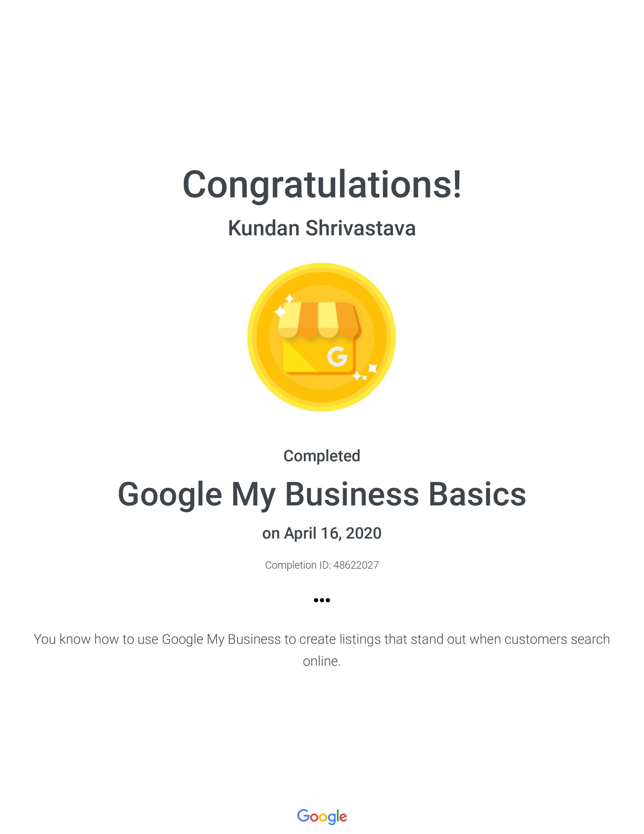Click the Google logo at the page bottom
This screenshot has height=834, width=644.
(322, 816)
